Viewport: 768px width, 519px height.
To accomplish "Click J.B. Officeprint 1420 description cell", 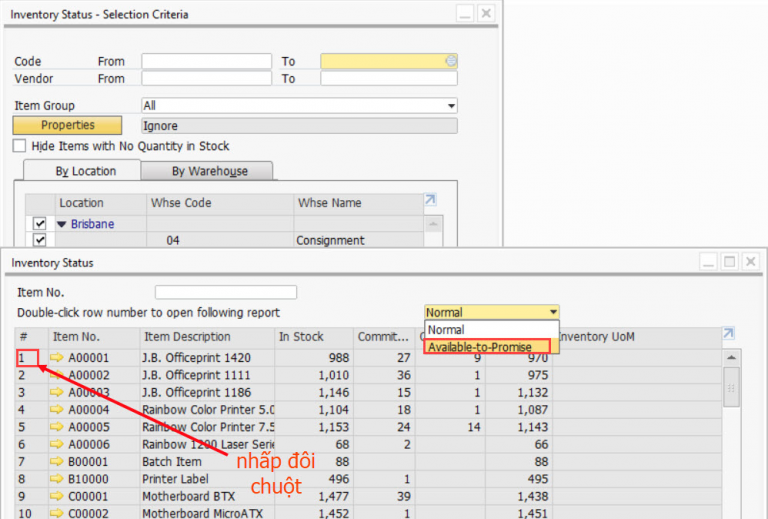I will [207, 358].
